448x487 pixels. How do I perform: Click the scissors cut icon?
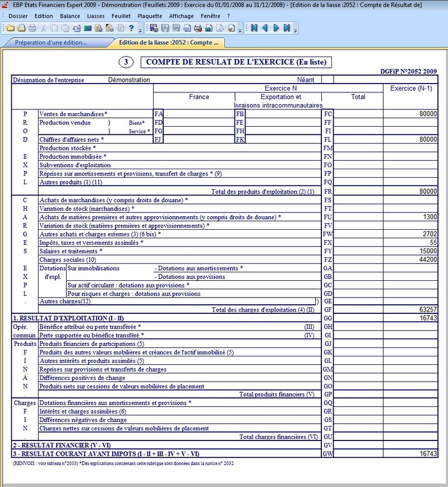point(43,28)
